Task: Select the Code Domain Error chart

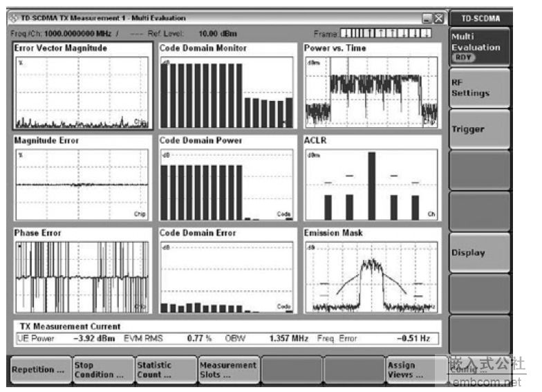Action: click(227, 271)
